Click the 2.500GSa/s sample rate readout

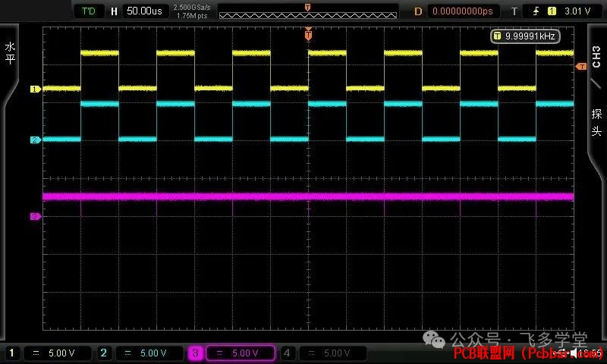[192, 7]
